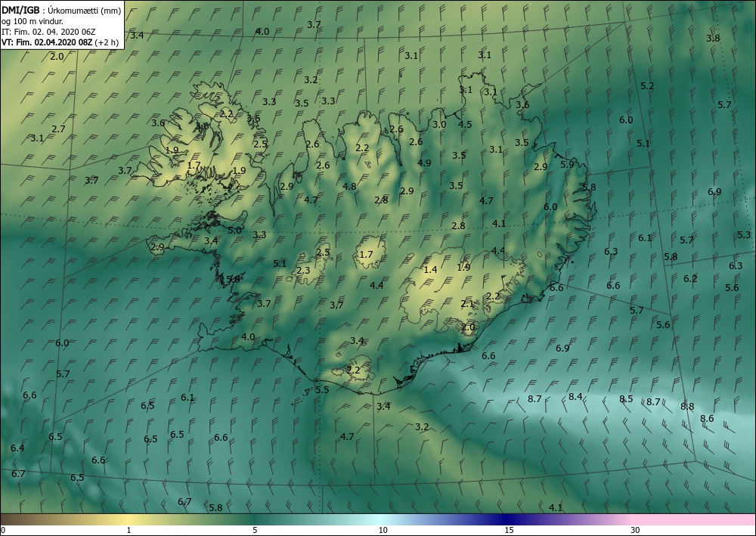
Task: Click the map value '8.8'
Action: 687,406
